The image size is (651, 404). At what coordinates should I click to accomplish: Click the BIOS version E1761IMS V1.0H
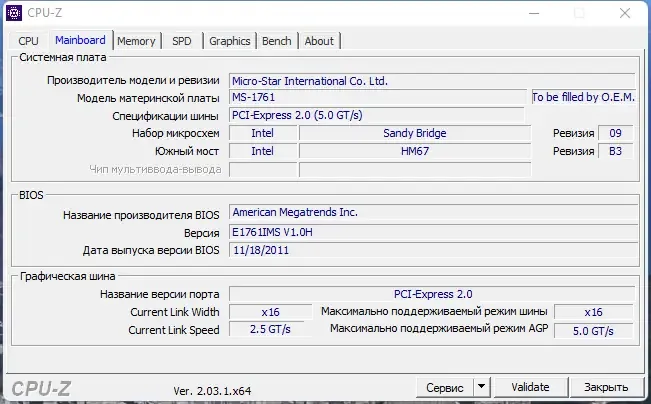tap(433, 232)
